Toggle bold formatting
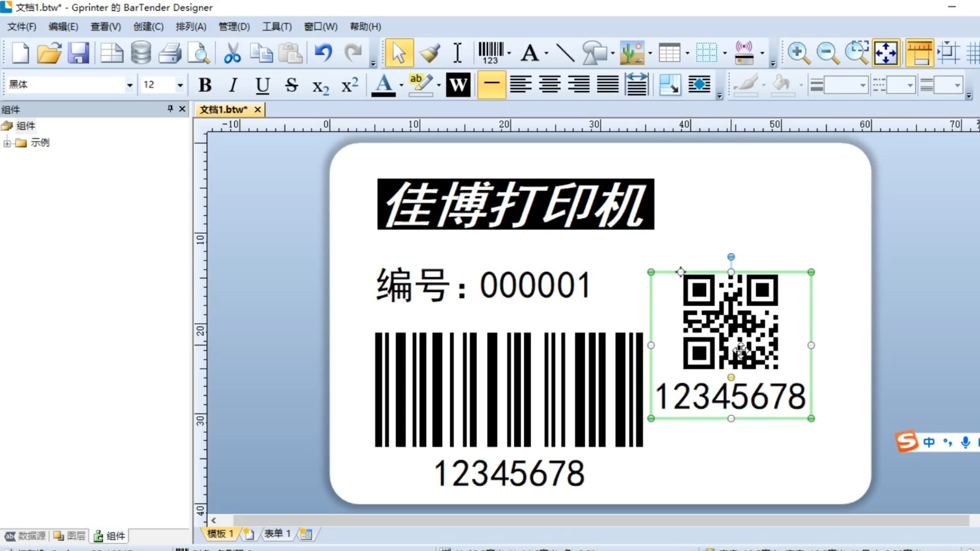 (x=204, y=85)
